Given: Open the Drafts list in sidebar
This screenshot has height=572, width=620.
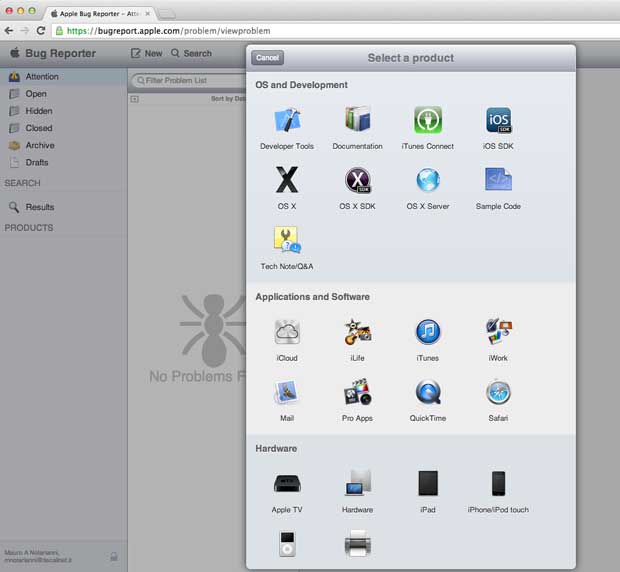Looking at the screenshot, I should pyautogui.click(x=63, y=162).
